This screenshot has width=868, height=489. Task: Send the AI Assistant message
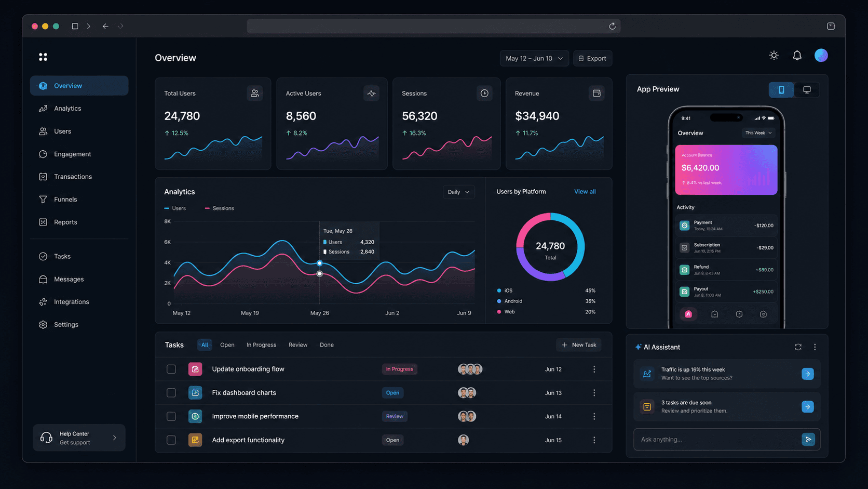pyautogui.click(x=808, y=440)
